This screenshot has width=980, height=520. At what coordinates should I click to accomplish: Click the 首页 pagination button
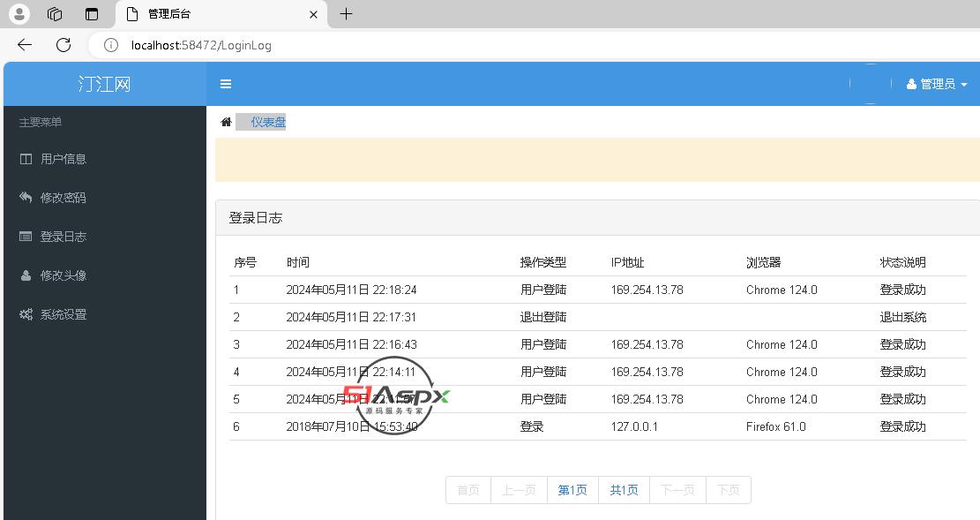pos(468,490)
